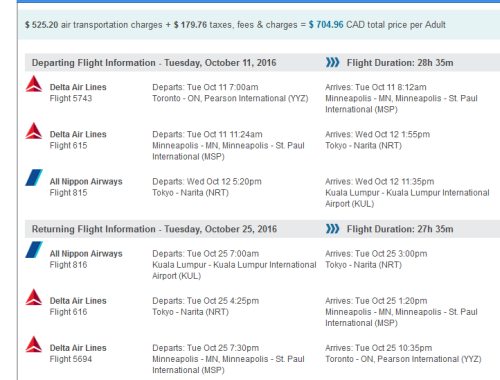
Task: Click the Delta logo beside Flight 5694
Action: (34, 344)
